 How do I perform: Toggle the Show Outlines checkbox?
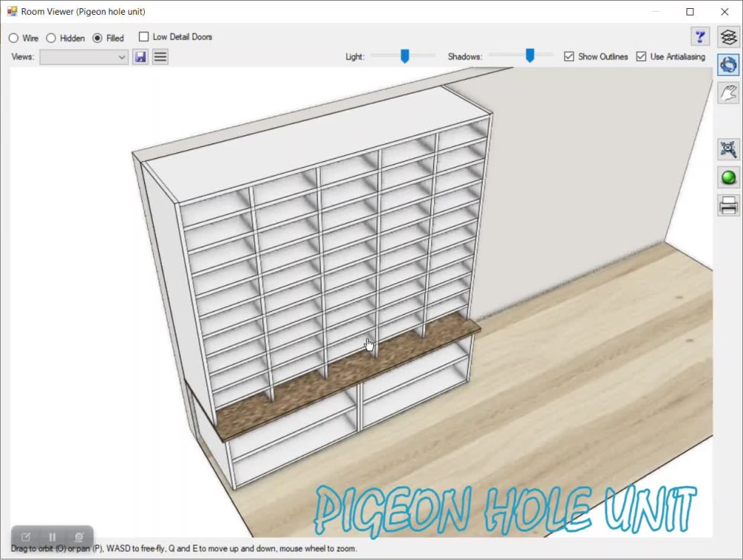tap(569, 56)
